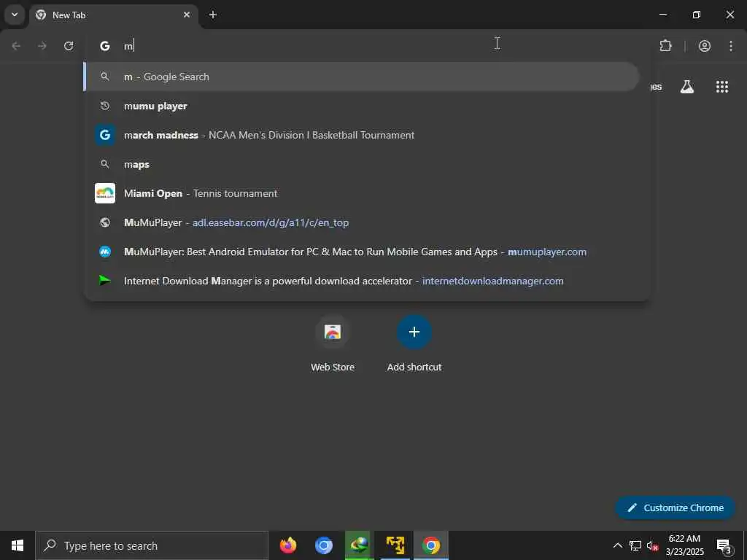Open Internet Download Manager taskbar icon
This screenshot has height=560, width=747.
click(359, 545)
